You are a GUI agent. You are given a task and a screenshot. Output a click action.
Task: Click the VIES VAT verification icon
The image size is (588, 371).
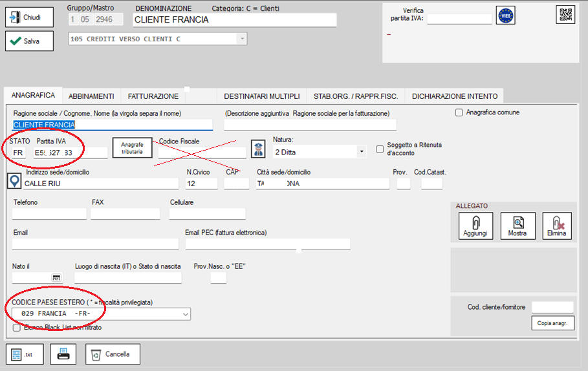505,16
